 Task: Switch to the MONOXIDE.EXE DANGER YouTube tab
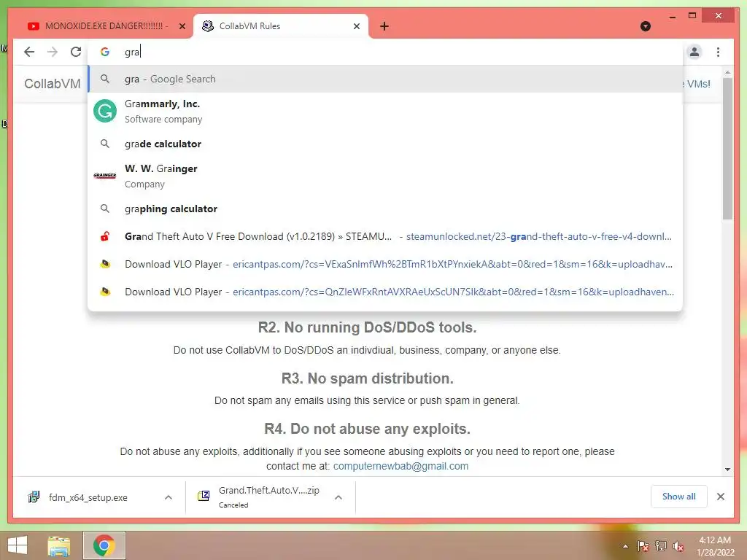click(x=107, y=26)
